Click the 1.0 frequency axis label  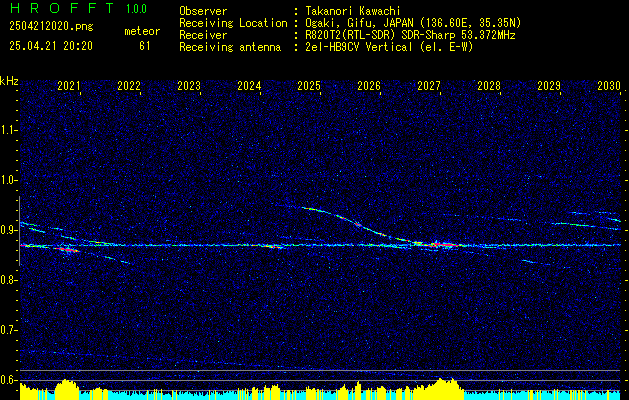[9, 180]
